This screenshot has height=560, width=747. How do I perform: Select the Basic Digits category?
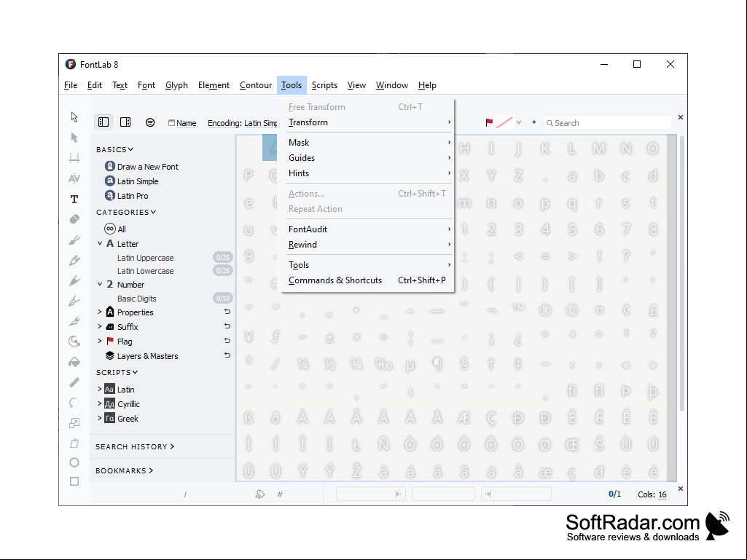point(137,299)
